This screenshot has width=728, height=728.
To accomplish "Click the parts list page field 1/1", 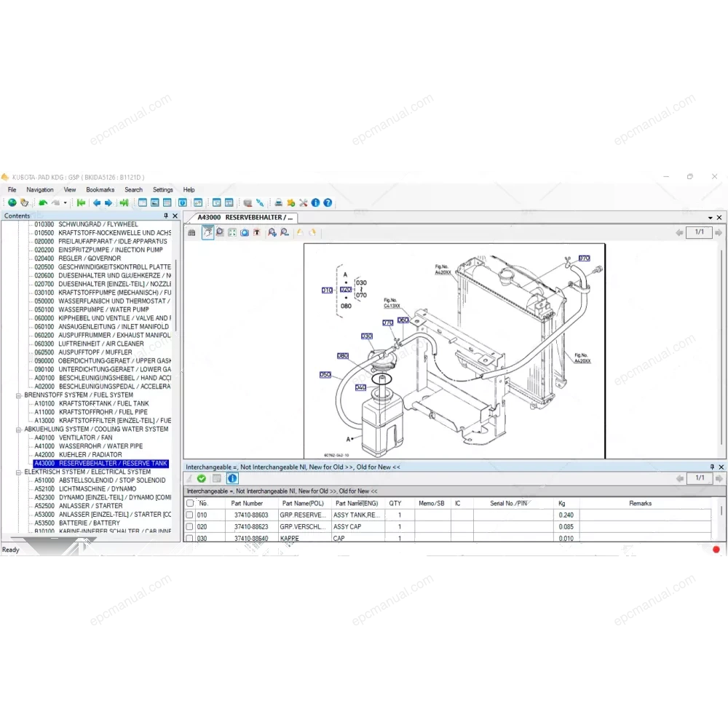I will [700, 478].
